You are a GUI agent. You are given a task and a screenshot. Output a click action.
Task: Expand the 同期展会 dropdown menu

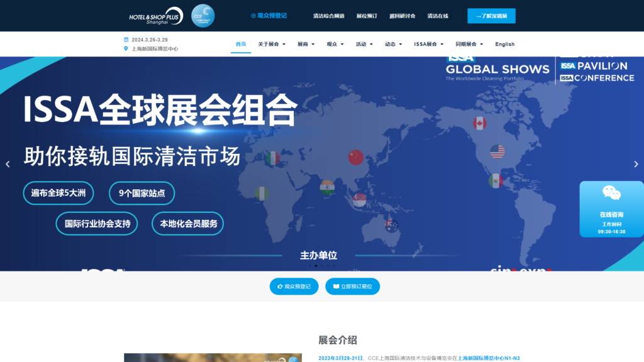pos(469,44)
